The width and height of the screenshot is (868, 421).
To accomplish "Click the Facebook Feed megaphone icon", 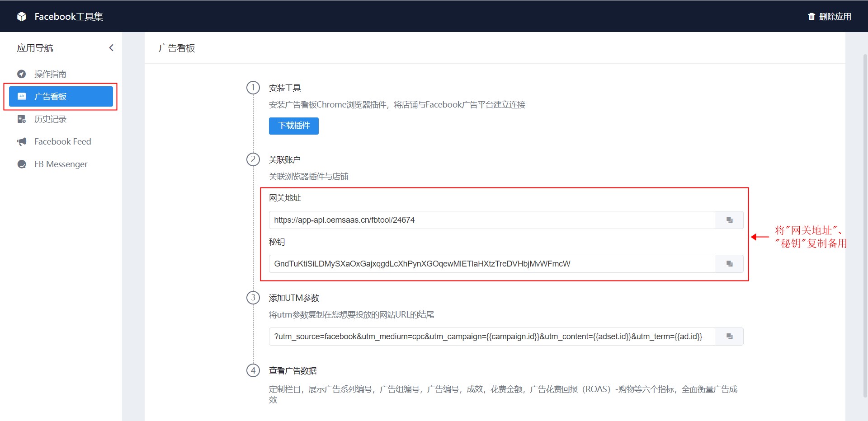I will 21,141.
